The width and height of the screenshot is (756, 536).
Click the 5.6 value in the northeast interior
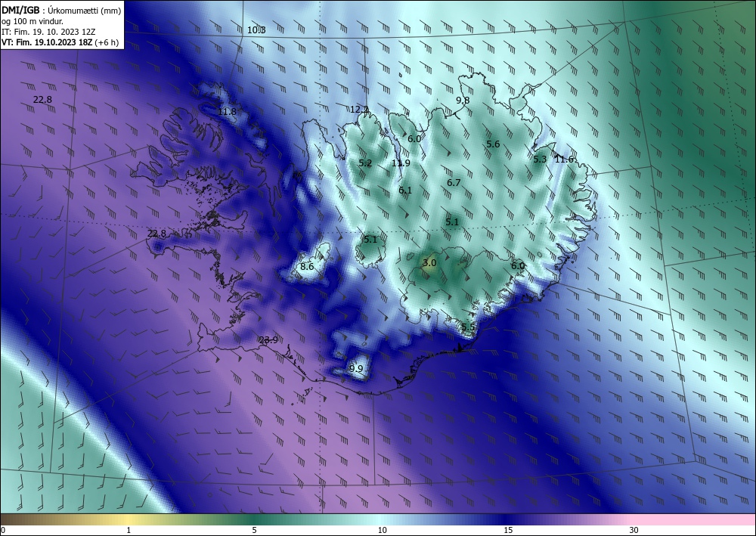(x=493, y=144)
